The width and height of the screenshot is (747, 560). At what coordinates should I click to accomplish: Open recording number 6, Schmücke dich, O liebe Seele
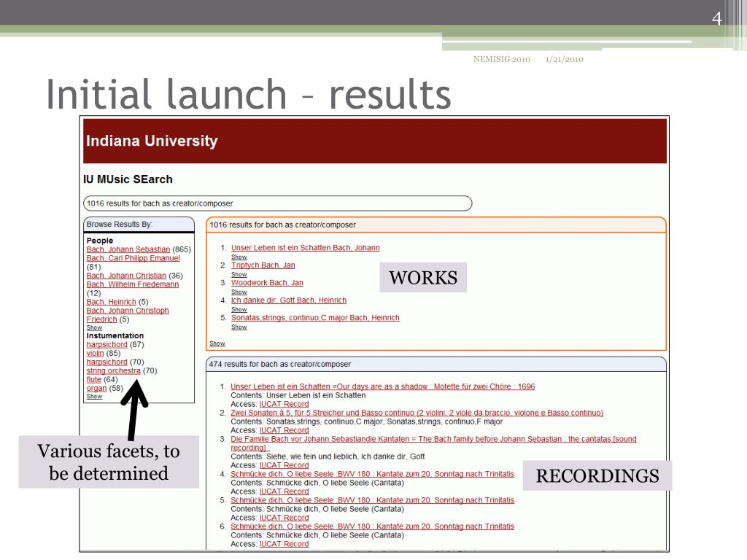pos(373,526)
